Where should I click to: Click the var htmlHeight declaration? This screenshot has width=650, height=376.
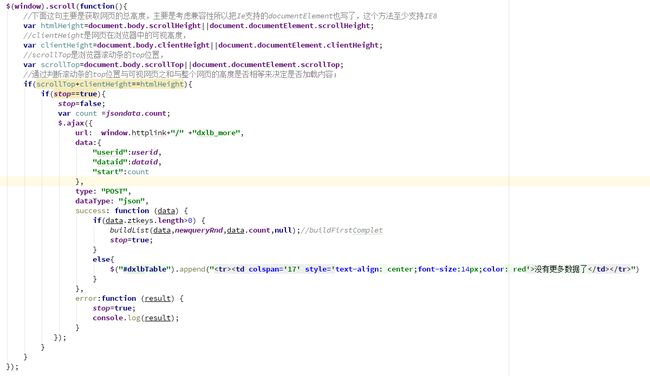click(x=199, y=26)
